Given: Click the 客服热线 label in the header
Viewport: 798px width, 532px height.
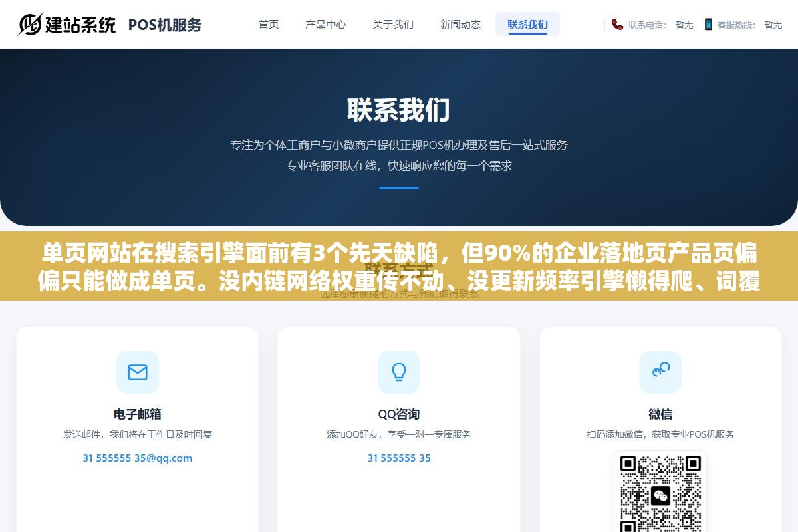Looking at the screenshot, I should pyautogui.click(x=737, y=25).
